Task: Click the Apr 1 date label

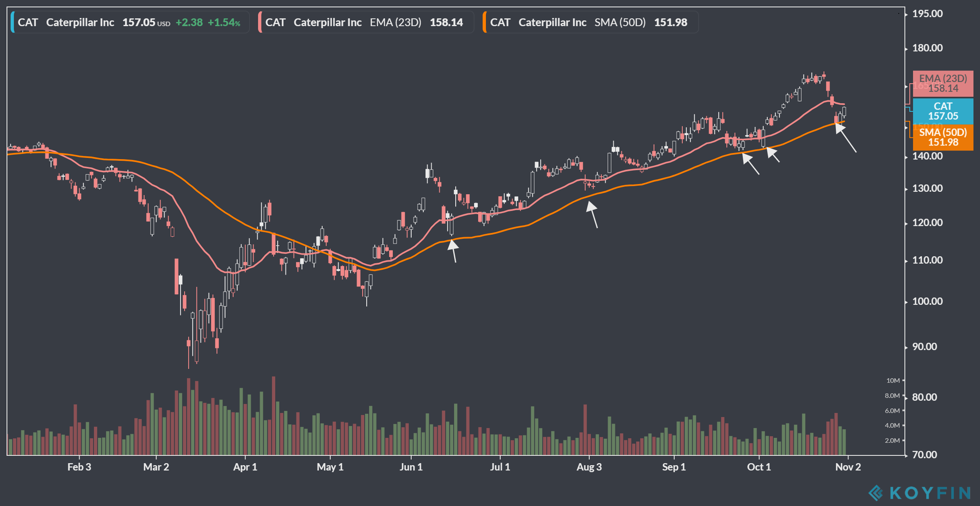Action: (x=245, y=467)
